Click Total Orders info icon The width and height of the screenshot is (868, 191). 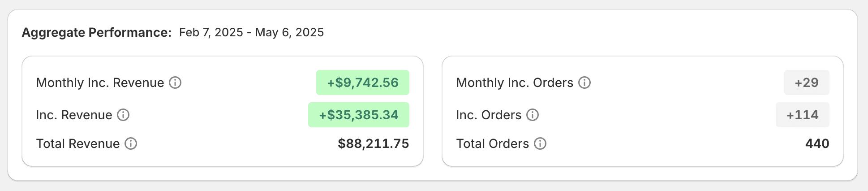(x=540, y=143)
